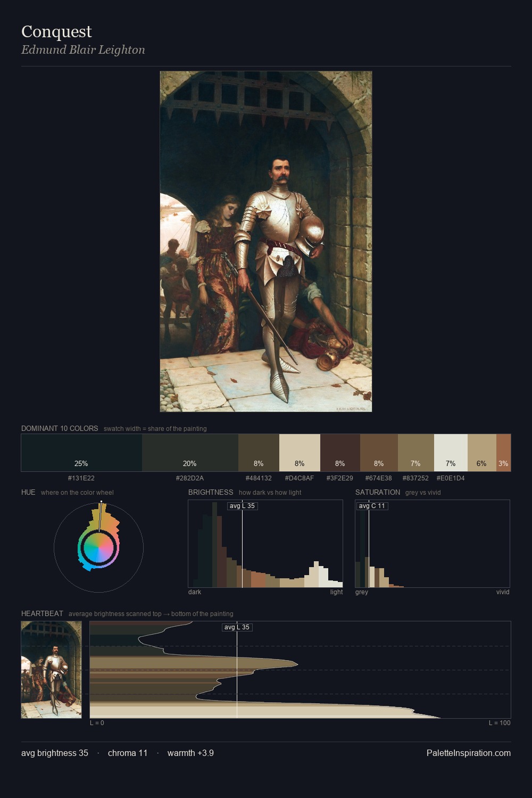Select the 20% #282D2A swatch

(190, 453)
